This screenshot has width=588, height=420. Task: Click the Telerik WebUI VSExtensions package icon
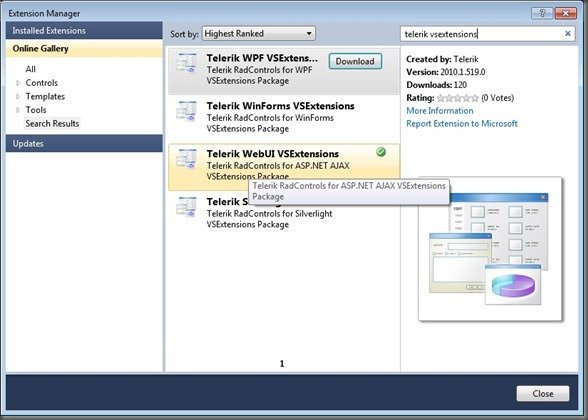tap(186, 159)
